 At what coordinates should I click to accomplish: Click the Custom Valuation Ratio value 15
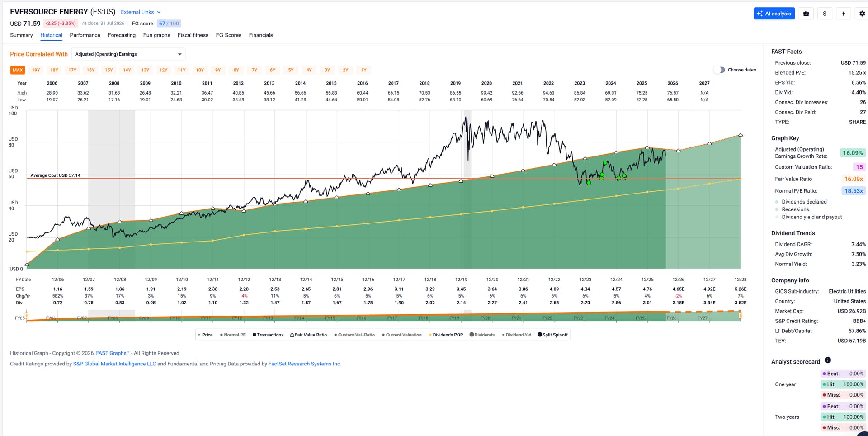pos(859,167)
